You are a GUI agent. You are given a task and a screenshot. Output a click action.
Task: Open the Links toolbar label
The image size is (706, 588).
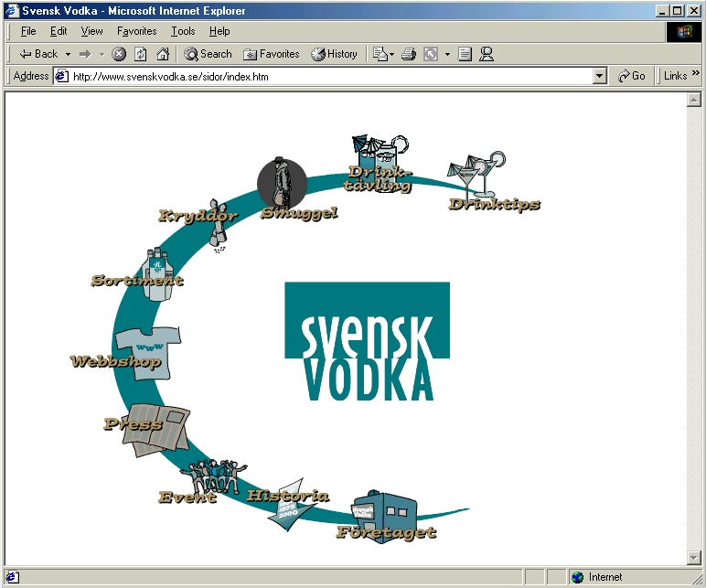[675, 76]
